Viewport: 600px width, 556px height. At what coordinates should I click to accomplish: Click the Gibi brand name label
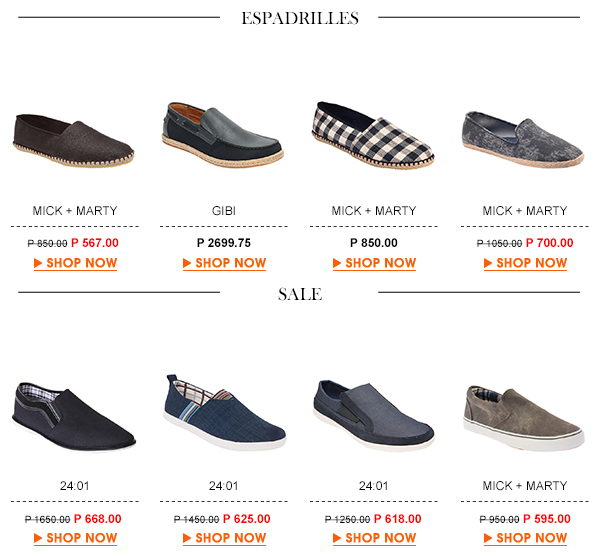(x=224, y=211)
